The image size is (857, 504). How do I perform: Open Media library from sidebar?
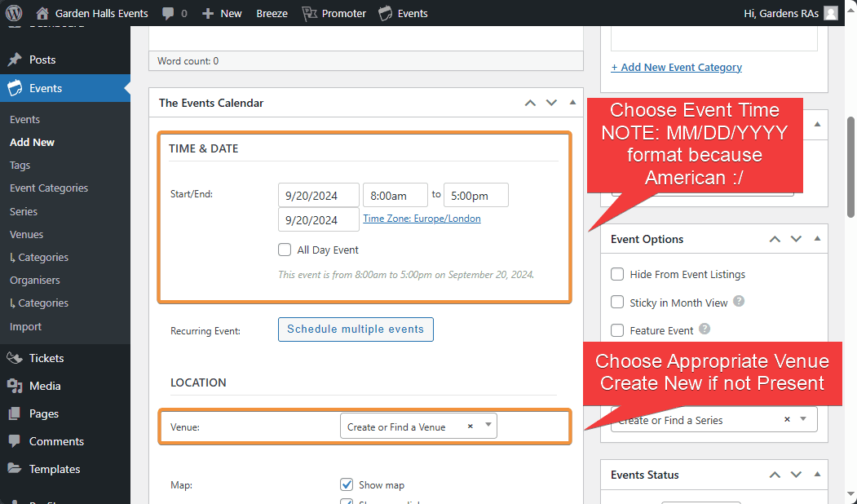point(44,386)
